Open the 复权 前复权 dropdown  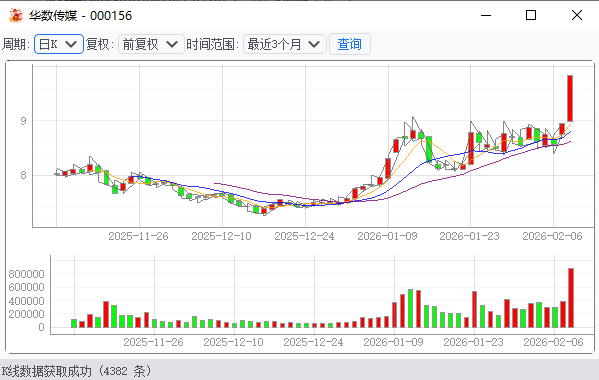click(151, 44)
